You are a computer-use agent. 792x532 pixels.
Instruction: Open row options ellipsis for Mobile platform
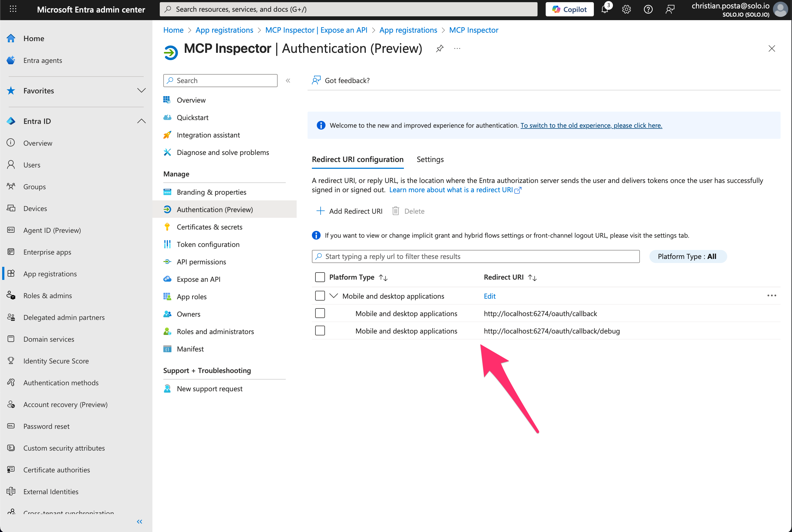coord(771,295)
